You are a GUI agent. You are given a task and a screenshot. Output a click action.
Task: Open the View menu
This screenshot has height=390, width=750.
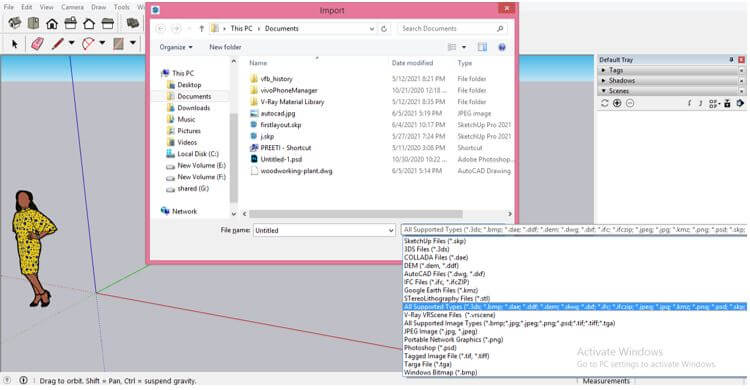tap(46, 7)
